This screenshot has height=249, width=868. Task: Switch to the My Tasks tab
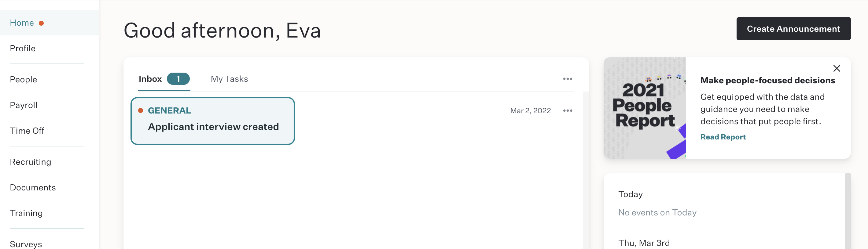pyautogui.click(x=229, y=79)
